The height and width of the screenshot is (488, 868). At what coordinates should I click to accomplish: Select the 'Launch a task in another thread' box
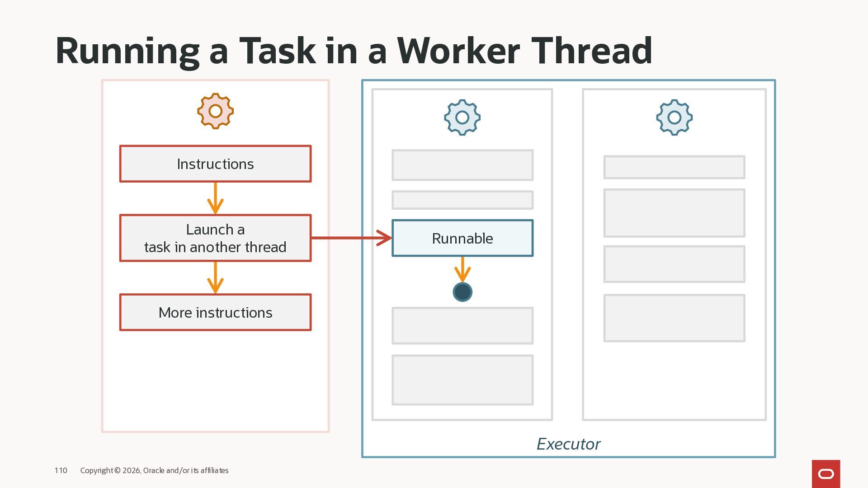click(215, 238)
